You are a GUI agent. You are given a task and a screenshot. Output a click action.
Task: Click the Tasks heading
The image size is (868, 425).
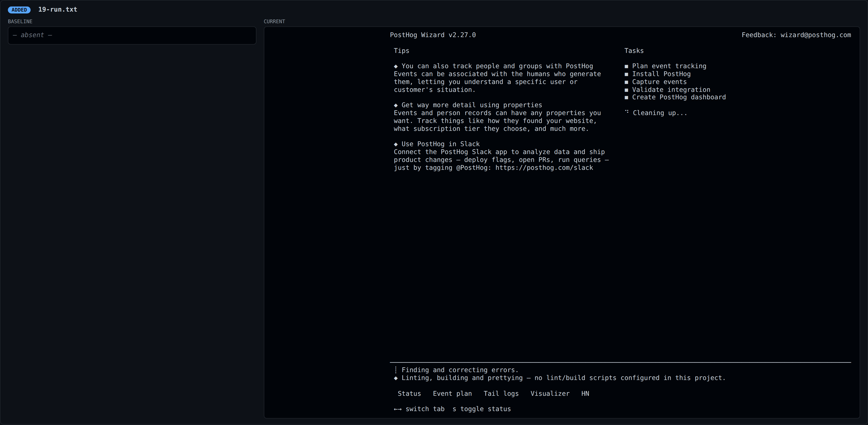coord(634,51)
